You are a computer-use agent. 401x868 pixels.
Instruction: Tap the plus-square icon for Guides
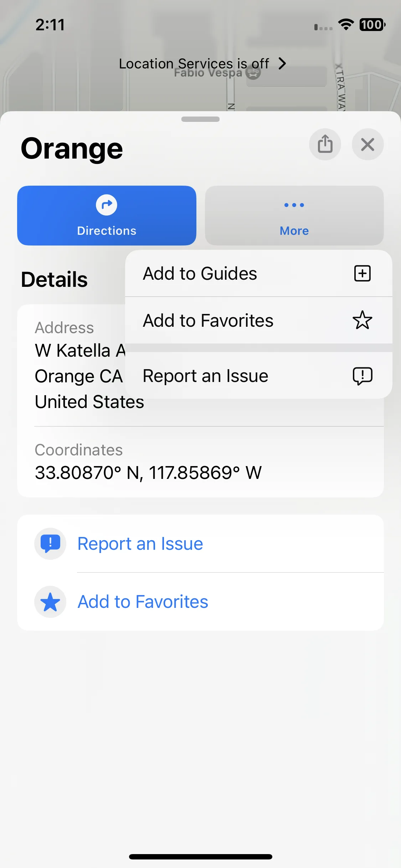tap(363, 274)
